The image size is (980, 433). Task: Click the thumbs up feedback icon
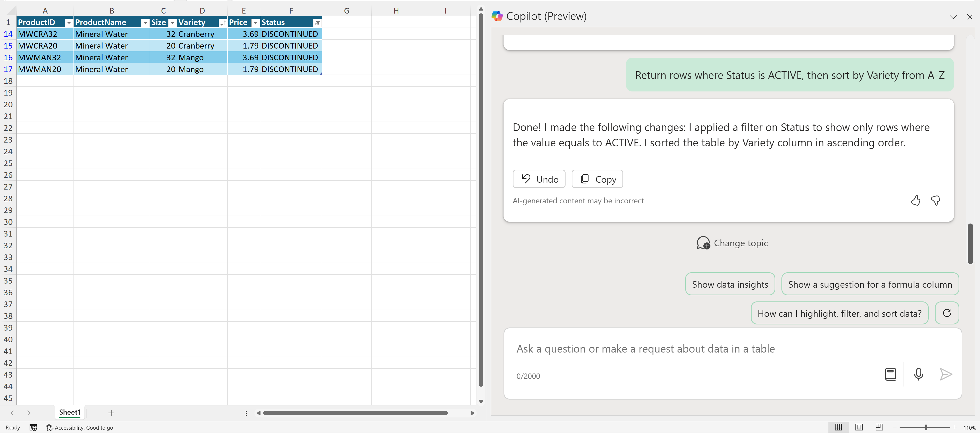tap(915, 200)
